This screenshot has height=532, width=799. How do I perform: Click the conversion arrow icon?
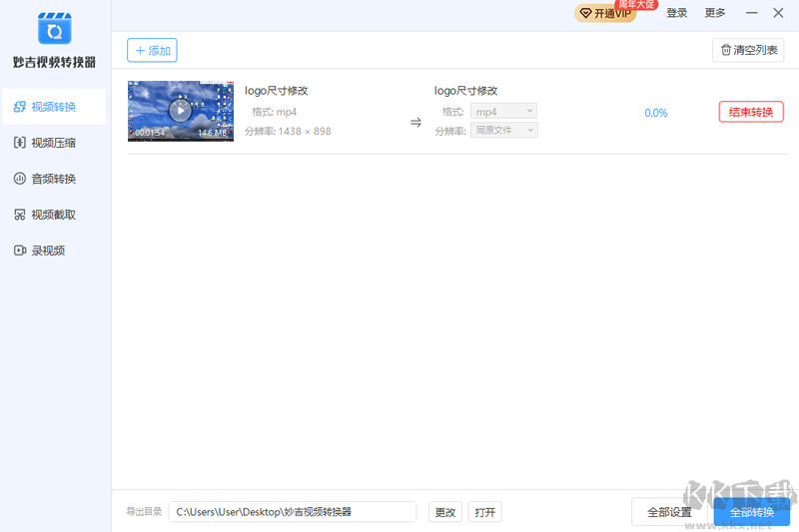tap(415, 122)
